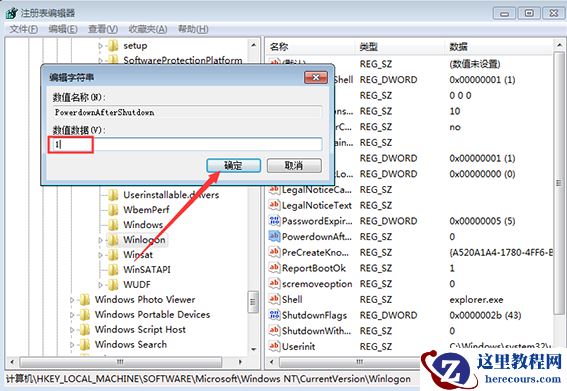This screenshot has height=391, width=567.
Task: Click the tree pane horizontal scrollbar thumb
Action: pos(120,362)
